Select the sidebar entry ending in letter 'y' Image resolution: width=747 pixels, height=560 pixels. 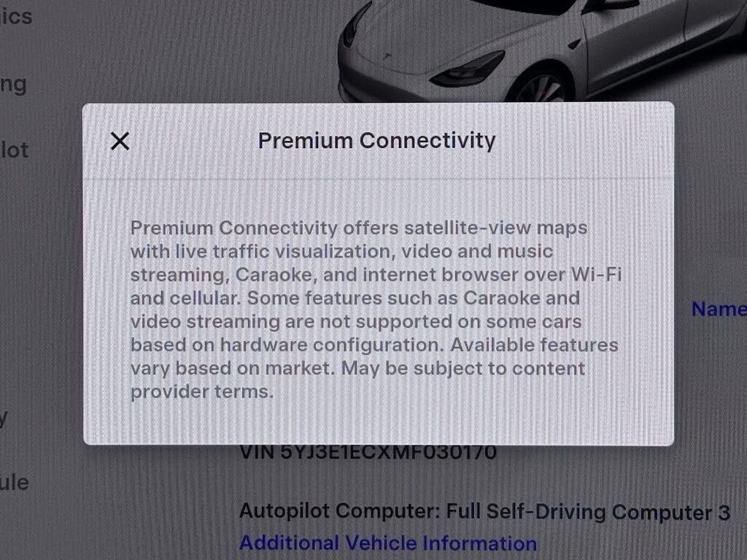tap(4, 419)
